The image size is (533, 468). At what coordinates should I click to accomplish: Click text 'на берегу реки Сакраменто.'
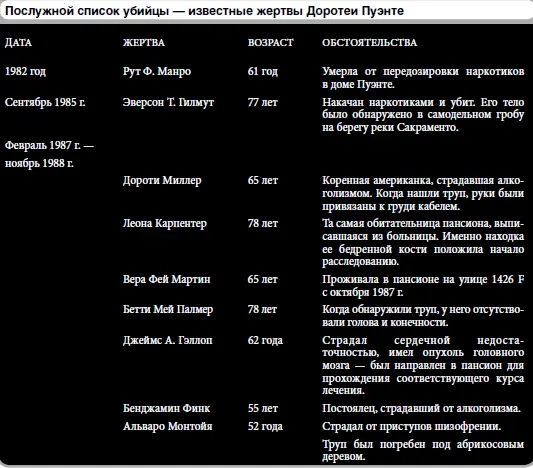[390, 127]
